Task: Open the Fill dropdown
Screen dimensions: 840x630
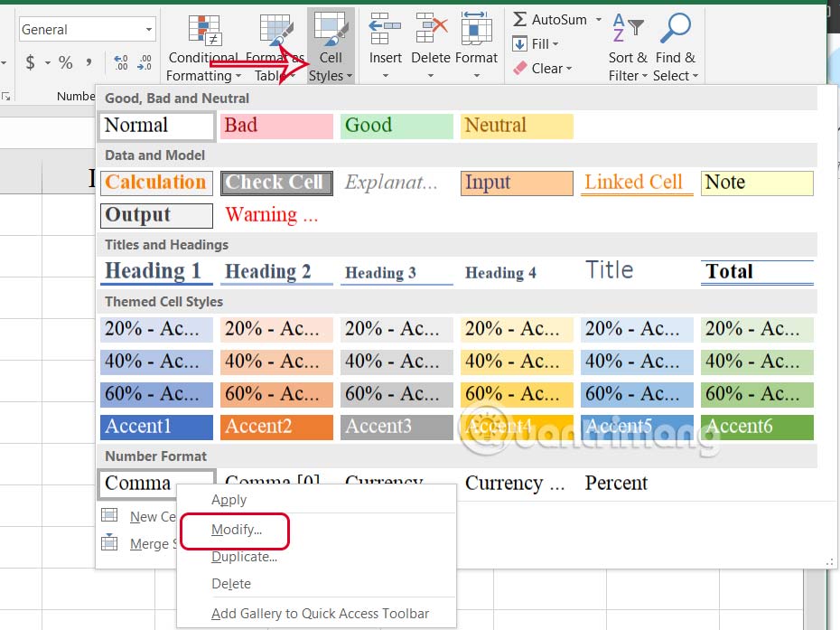Action: point(537,43)
